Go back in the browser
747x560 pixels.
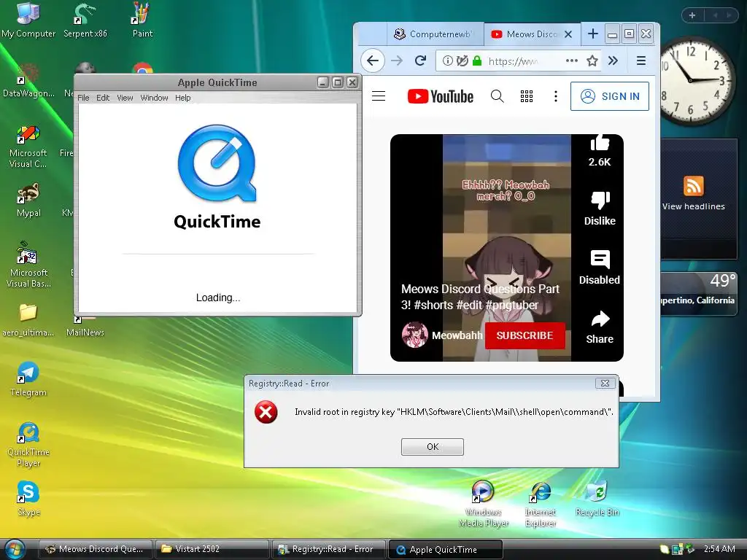373,61
